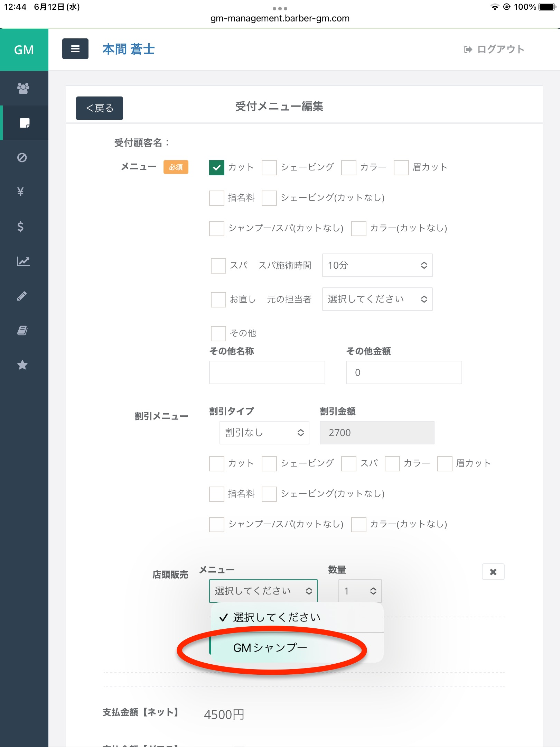The image size is (560, 747).
Task: Open the line chart sidebar icon
Action: pyautogui.click(x=23, y=261)
